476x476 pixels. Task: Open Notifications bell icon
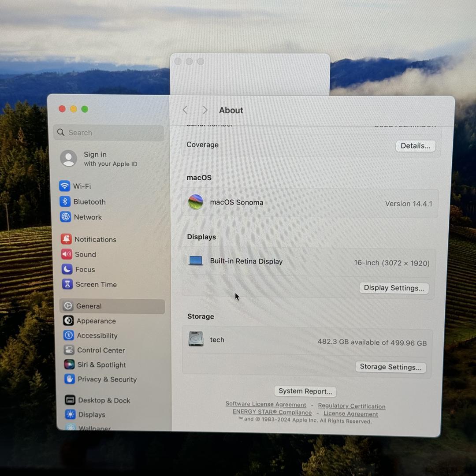(66, 239)
